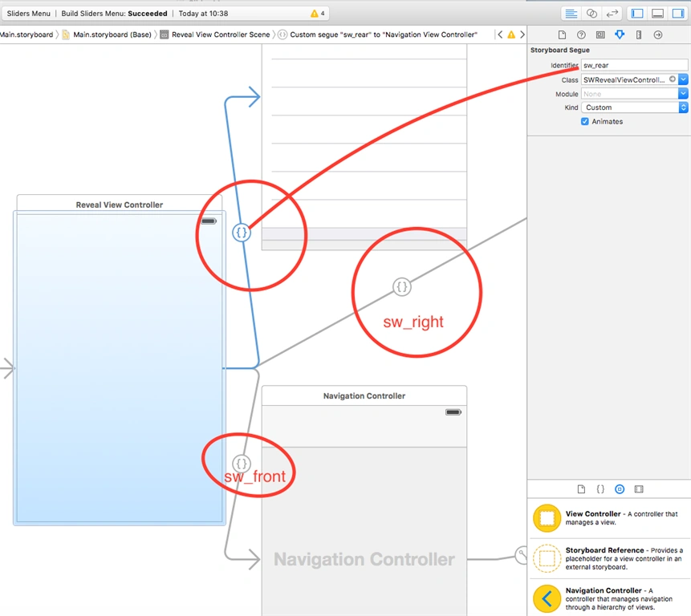Select the Navigation Controller scene title bar
691x616 pixels.
pyautogui.click(x=364, y=395)
